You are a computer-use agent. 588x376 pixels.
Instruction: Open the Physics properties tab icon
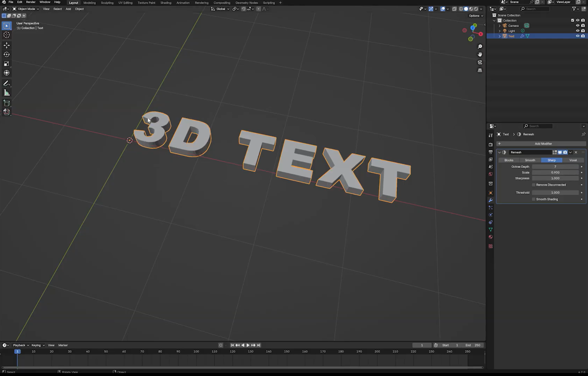[x=491, y=215]
